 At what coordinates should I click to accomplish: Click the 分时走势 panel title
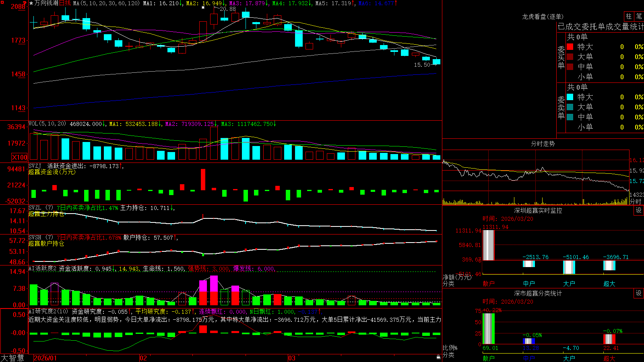[x=543, y=144]
